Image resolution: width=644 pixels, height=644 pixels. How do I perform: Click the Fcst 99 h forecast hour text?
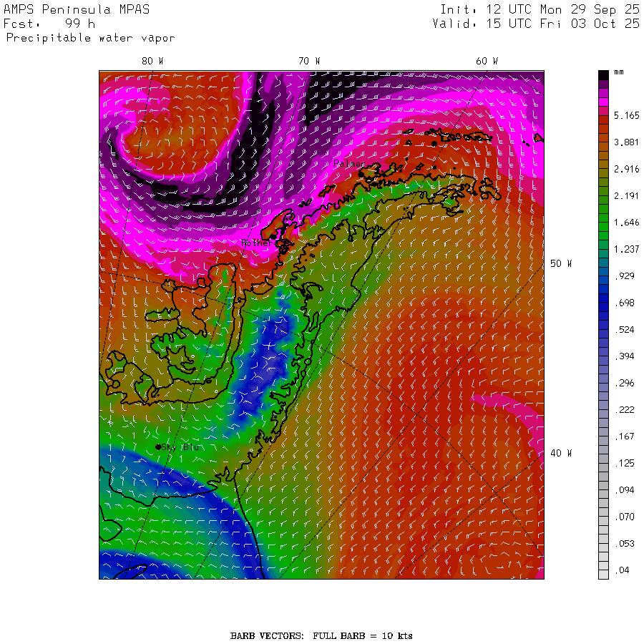coord(50,24)
